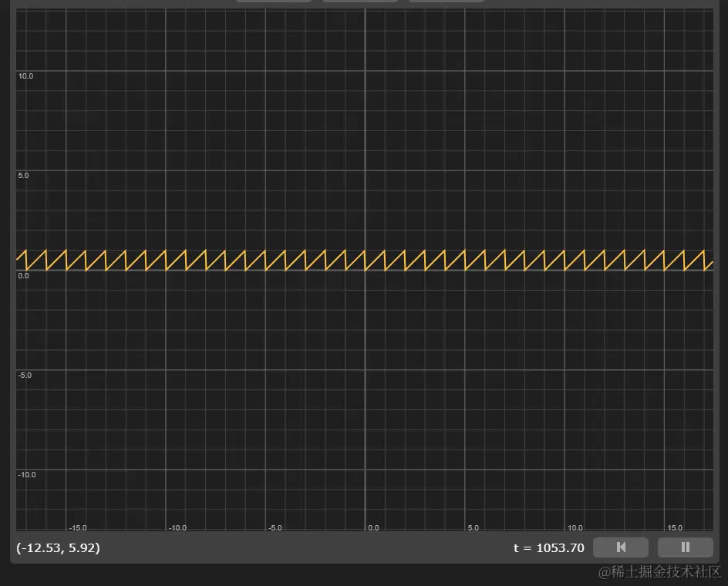Click the 5.0 y-axis label
Screen dimensions: 728x586
[23, 176]
